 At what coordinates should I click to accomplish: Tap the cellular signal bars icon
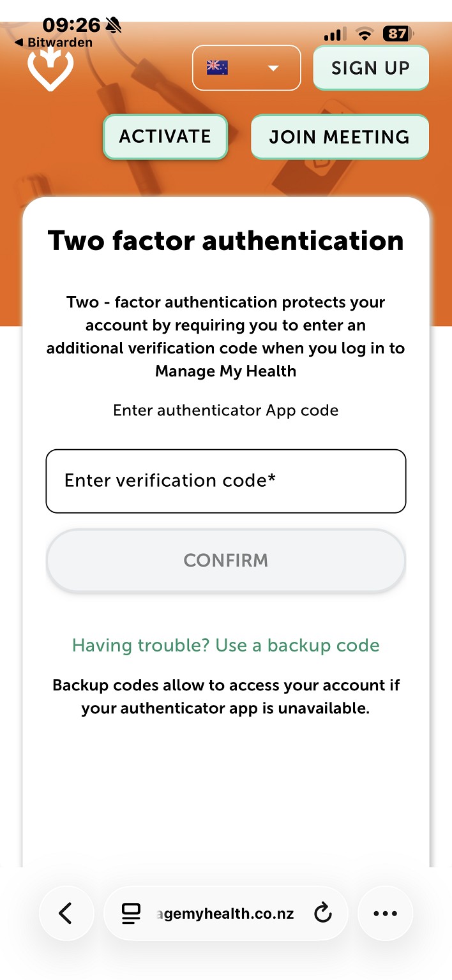tap(335, 34)
